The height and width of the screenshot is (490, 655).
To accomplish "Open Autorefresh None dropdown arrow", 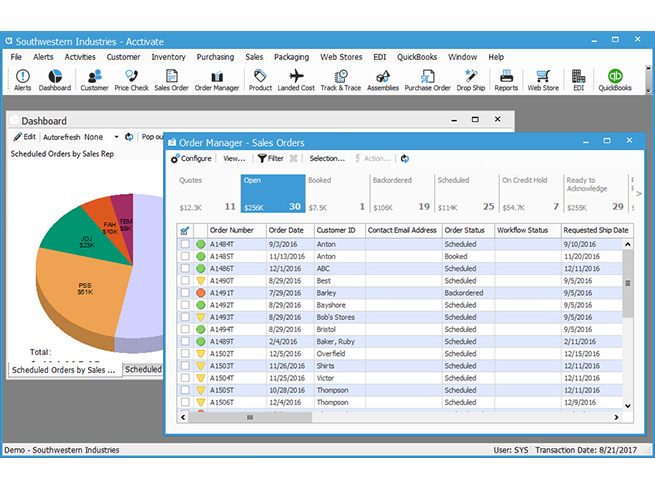I will point(116,137).
